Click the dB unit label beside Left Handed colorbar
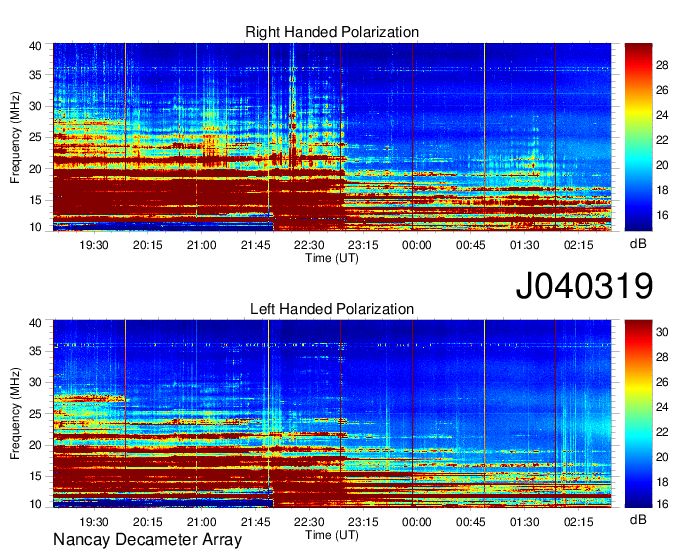680x552 pixels. pyautogui.click(x=638, y=519)
